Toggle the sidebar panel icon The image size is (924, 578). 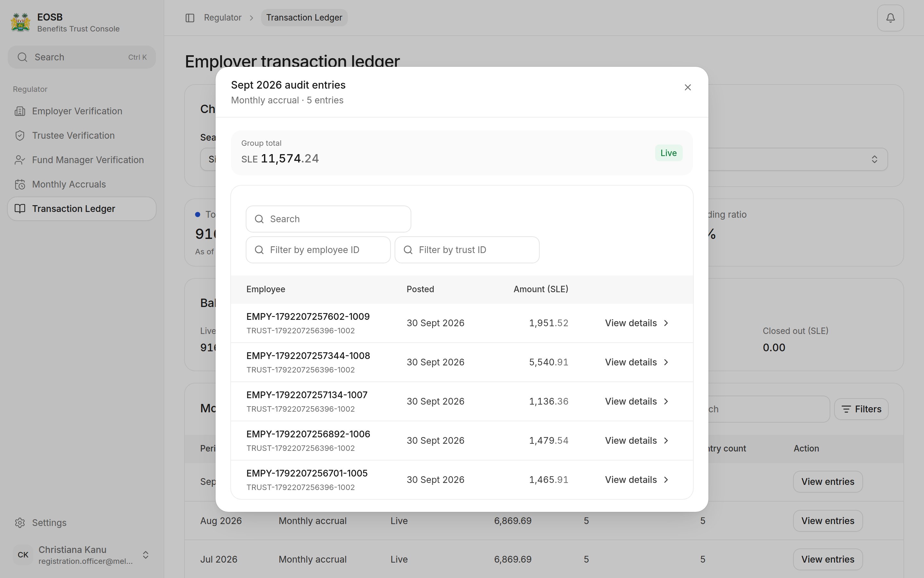coord(190,18)
